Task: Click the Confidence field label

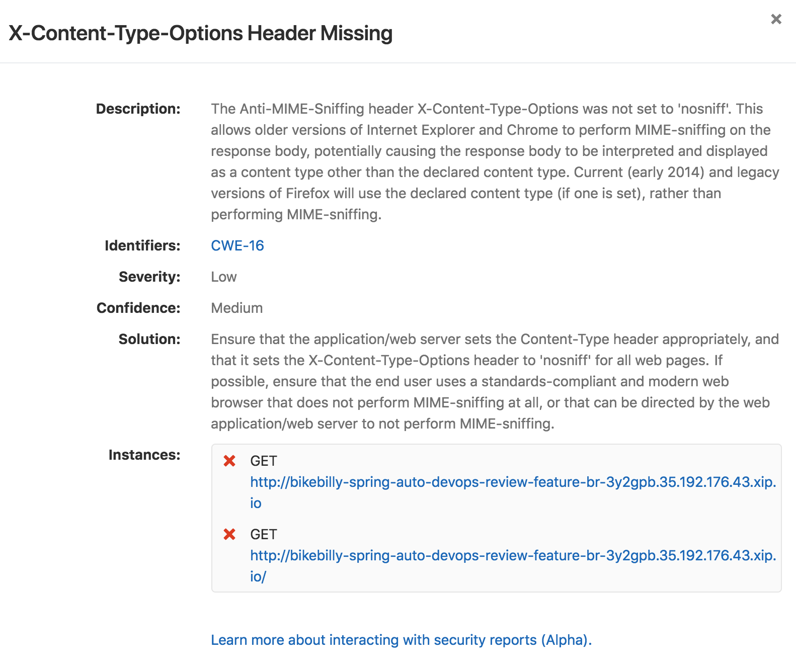Action: tap(138, 308)
